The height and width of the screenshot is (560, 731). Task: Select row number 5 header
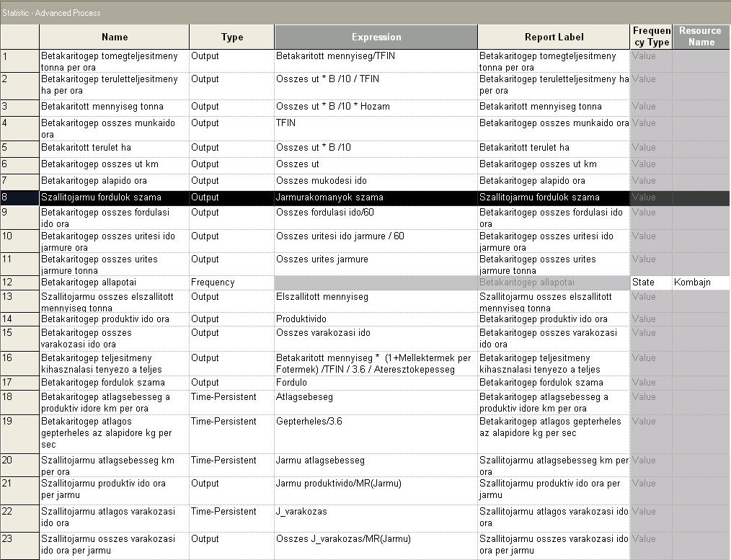[x=19, y=149]
